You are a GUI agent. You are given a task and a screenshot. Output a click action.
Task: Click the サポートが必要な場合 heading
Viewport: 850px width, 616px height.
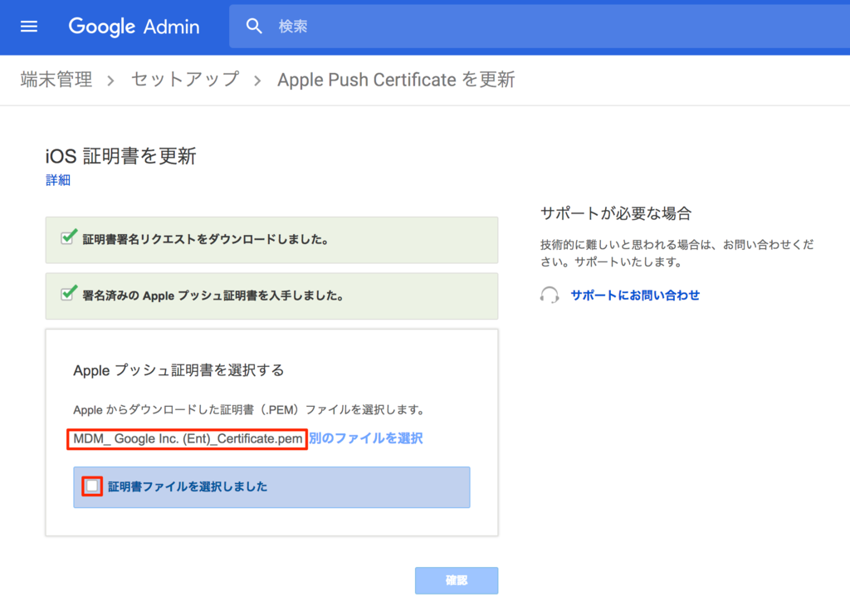616,213
